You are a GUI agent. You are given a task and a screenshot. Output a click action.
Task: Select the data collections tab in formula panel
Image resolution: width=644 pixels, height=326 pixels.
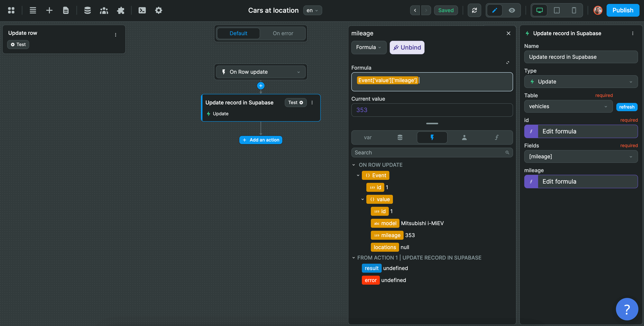400,137
